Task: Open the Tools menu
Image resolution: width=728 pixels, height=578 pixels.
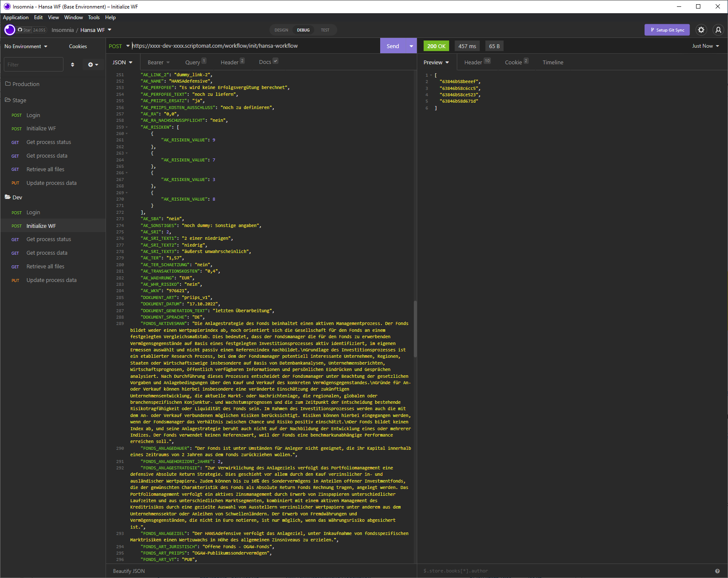Action: 94,17
